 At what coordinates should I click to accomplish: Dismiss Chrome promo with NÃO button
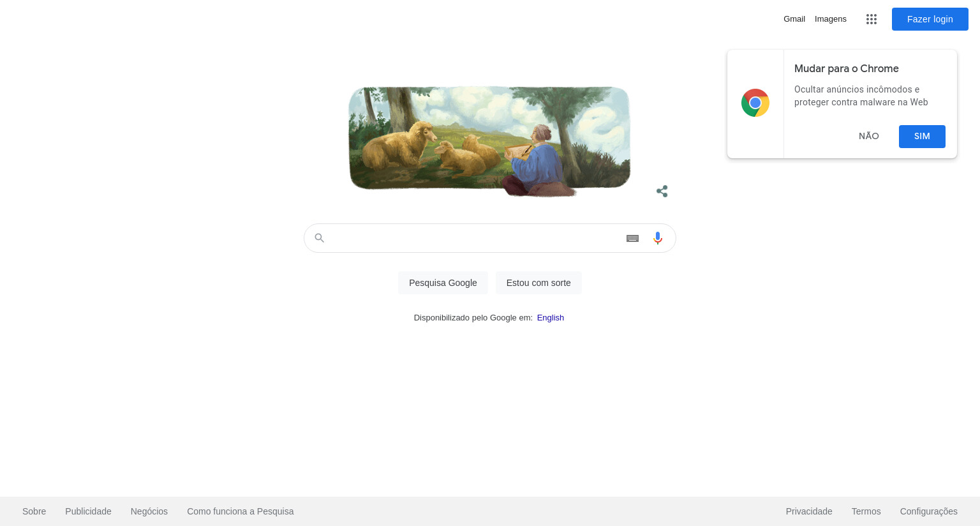pyautogui.click(x=869, y=136)
